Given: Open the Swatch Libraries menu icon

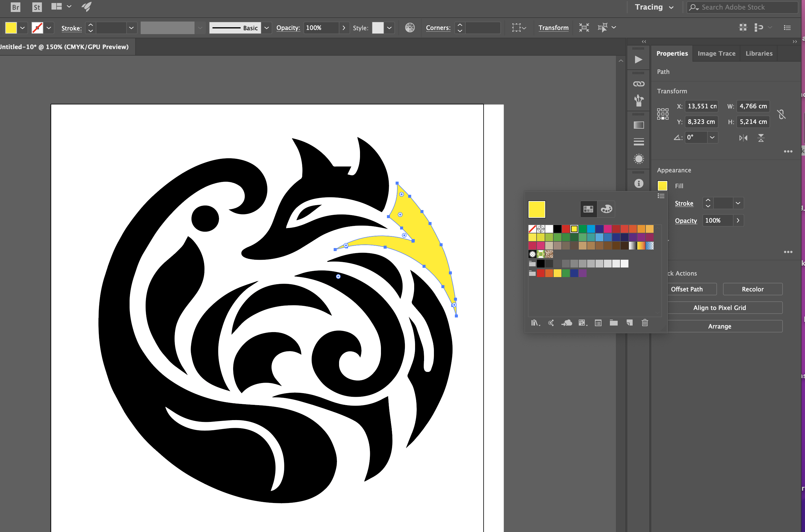Looking at the screenshot, I should click(535, 323).
